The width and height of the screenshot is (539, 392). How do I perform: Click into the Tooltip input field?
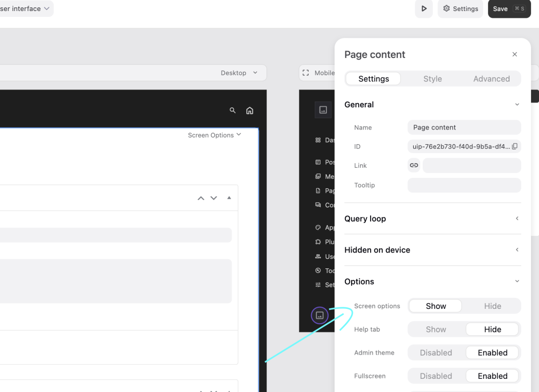pos(464,185)
